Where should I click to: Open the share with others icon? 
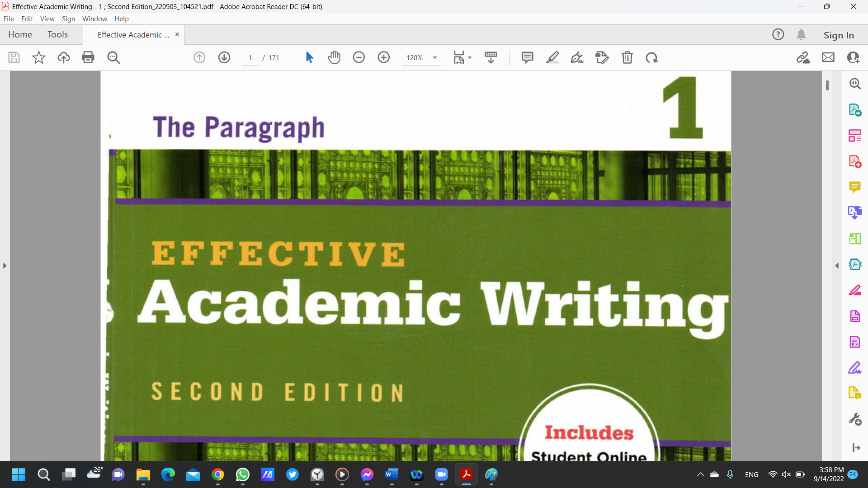[853, 57]
